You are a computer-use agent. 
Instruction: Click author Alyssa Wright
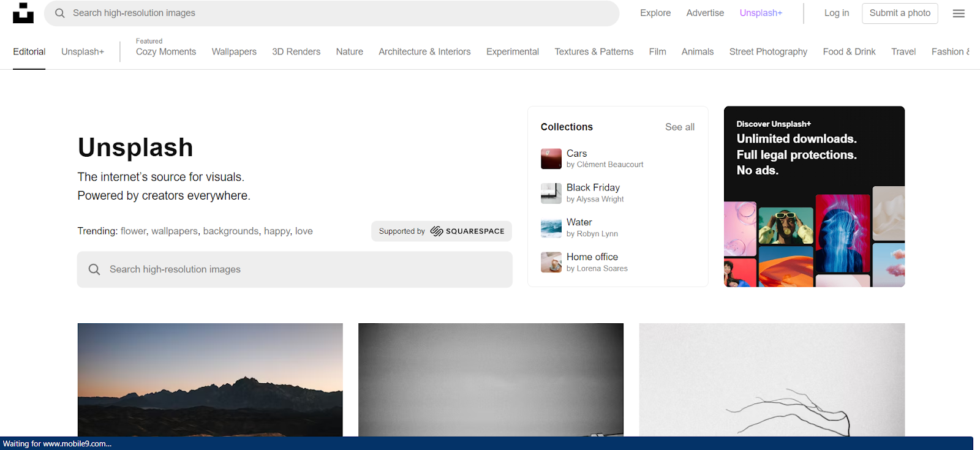(x=600, y=199)
